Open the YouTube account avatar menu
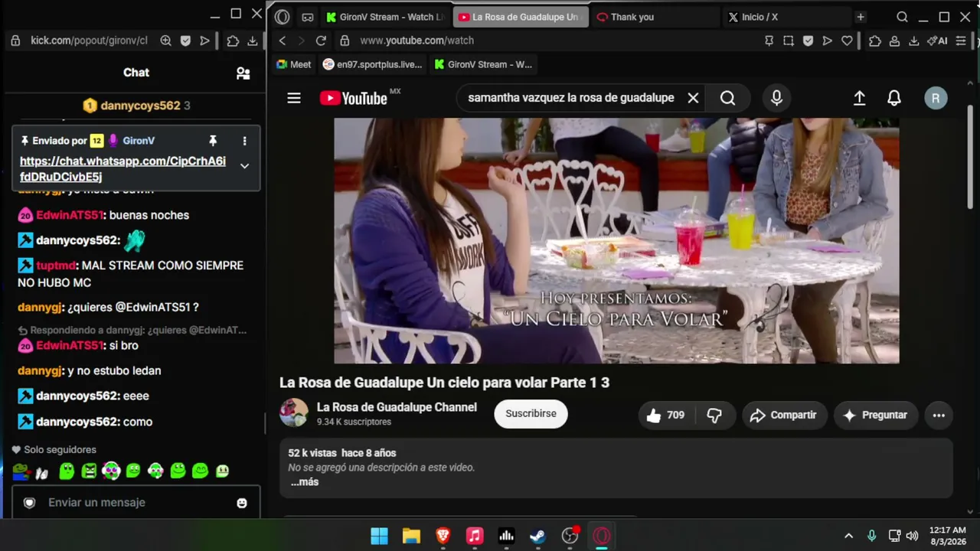This screenshot has height=551, width=980. 936,98
